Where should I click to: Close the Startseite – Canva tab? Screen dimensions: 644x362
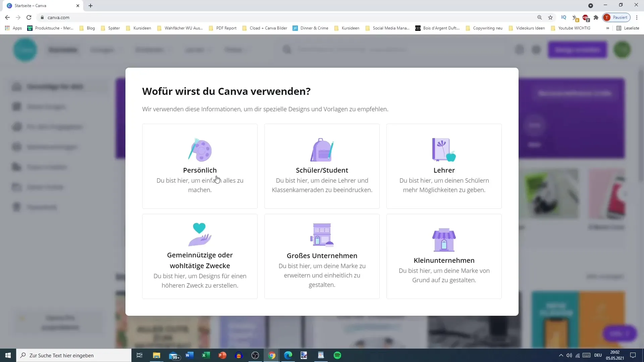[x=78, y=6]
